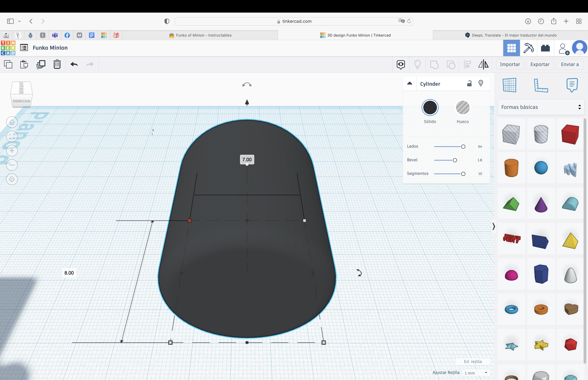The width and height of the screenshot is (588, 380).
Task: Click the Lados slider handle
Action: 463,147
